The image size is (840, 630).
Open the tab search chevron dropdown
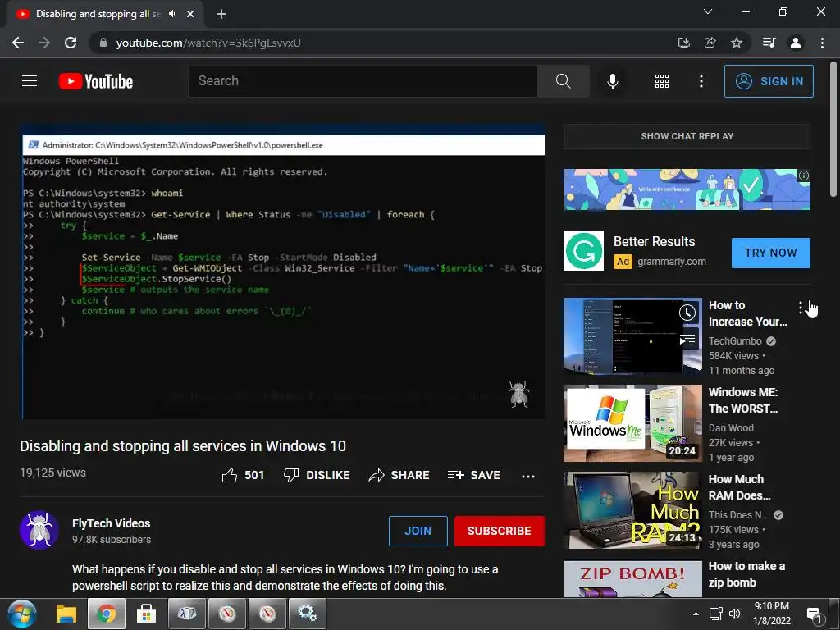(708, 11)
